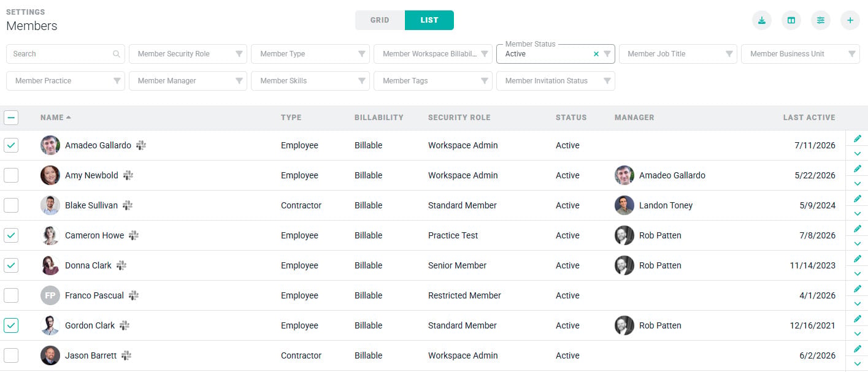Edit Cameron Howe with pencil icon
The height and width of the screenshot is (372, 868).
858,228
